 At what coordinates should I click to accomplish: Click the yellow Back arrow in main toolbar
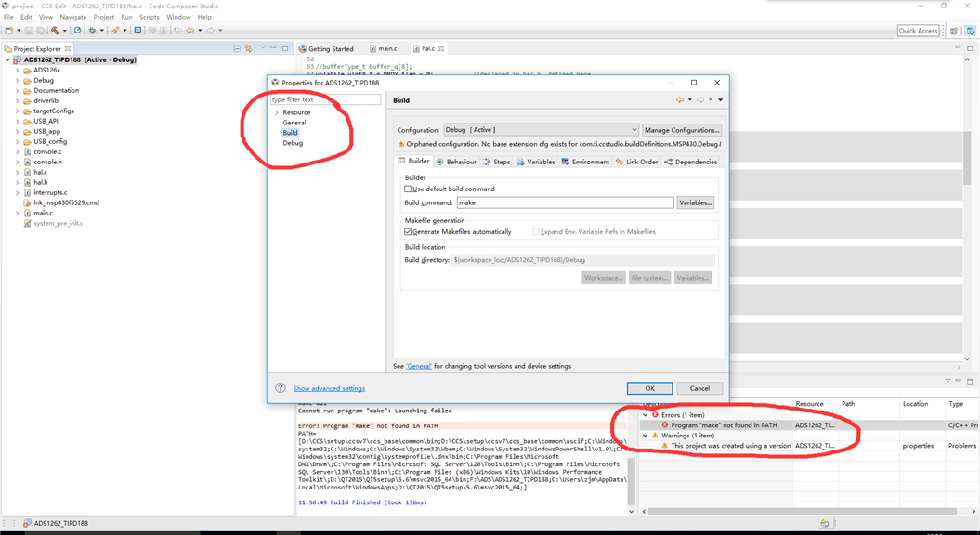pyautogui.click(x=190, y=30)
